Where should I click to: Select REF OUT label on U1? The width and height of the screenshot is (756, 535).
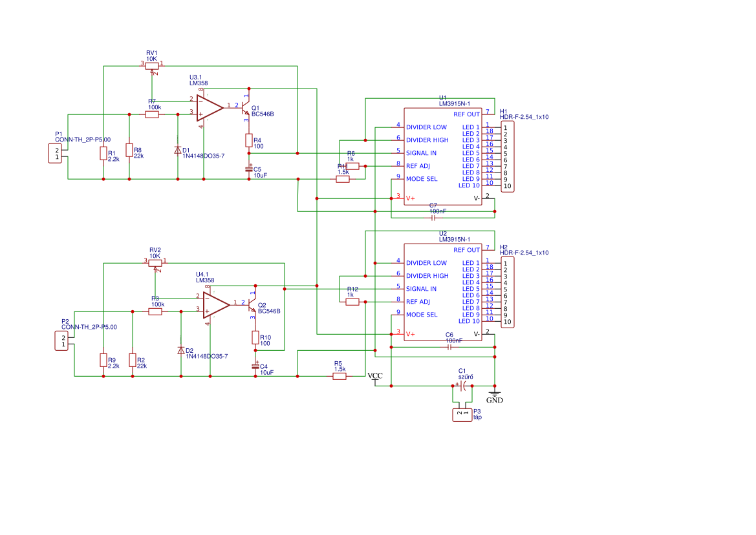click(466, 114)
